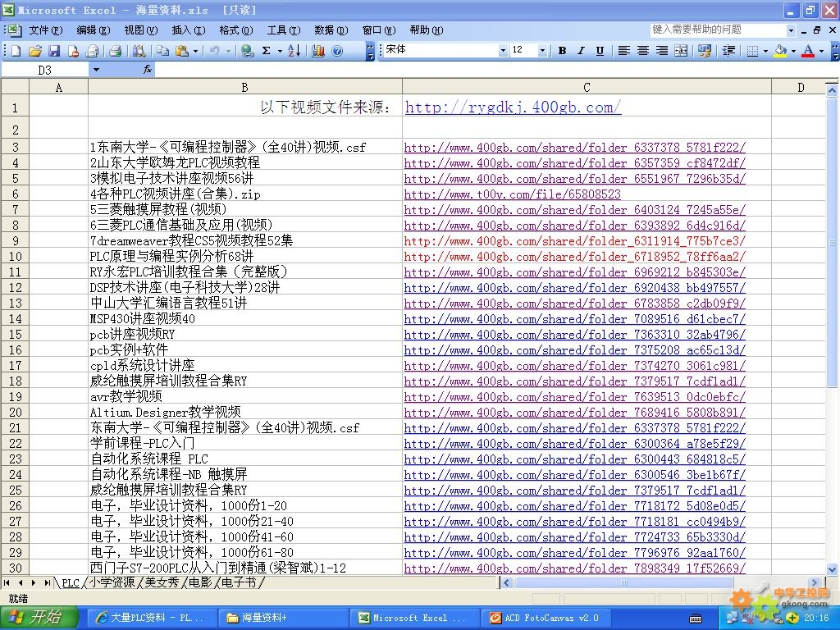The width and height of the screenshot is (840, 630).
Task: Click the Name Box showing D3
Action: coord(45,70)
